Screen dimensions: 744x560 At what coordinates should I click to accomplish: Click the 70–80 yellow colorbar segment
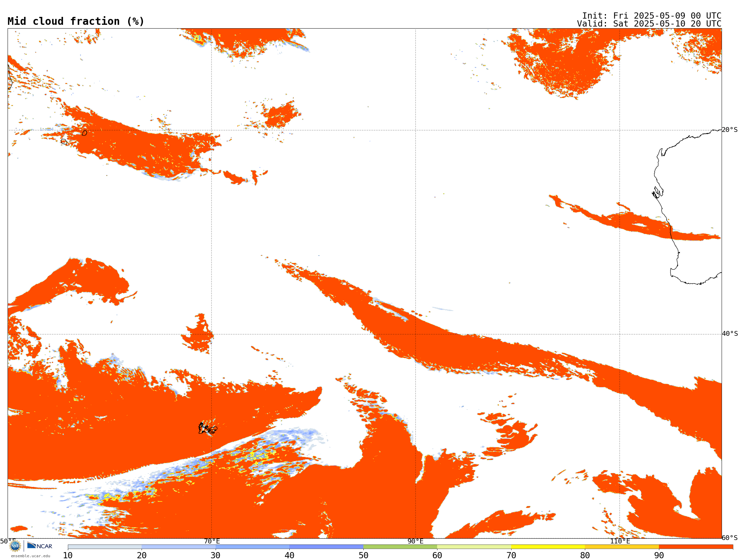tap(548, 547)
